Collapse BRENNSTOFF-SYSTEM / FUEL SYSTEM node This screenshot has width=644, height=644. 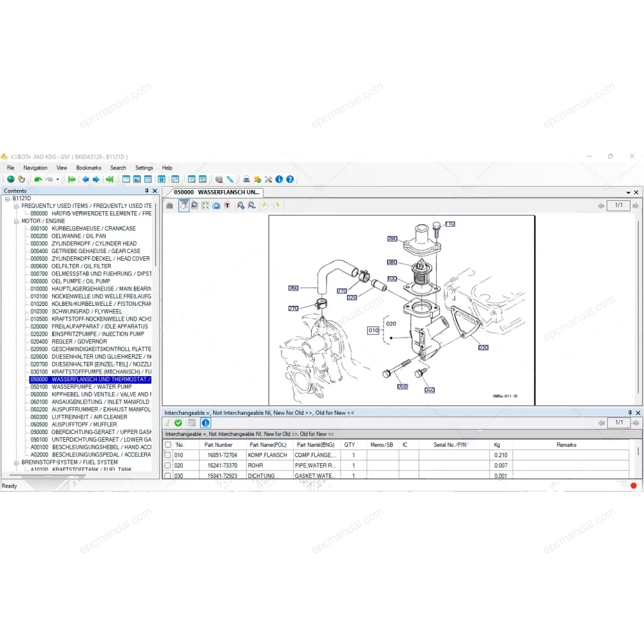17,462
